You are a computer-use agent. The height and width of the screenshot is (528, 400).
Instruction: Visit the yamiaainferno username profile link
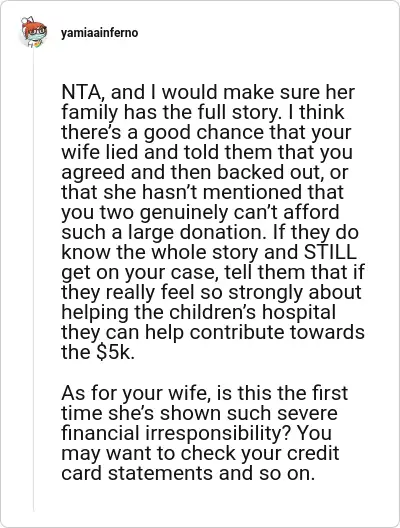click(99, 33)
